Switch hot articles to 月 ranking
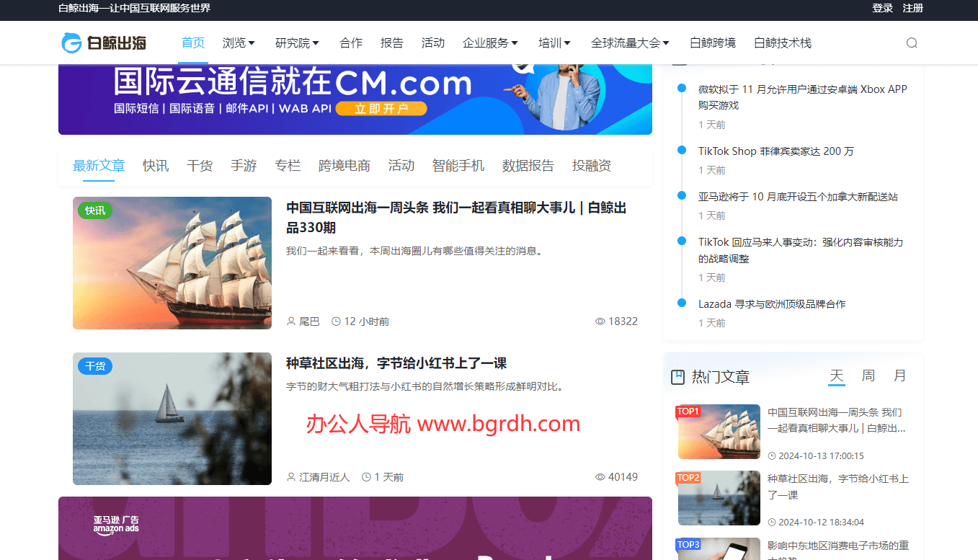The image size is (978, 560). 899,375
